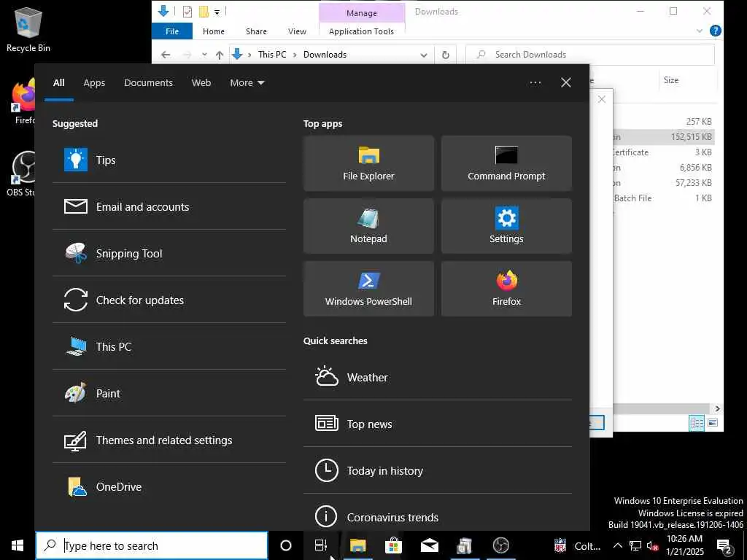This screenshot has width=747, height=560.
Task: Launch Windows PowerShell tile
Action: pos(368,289)
